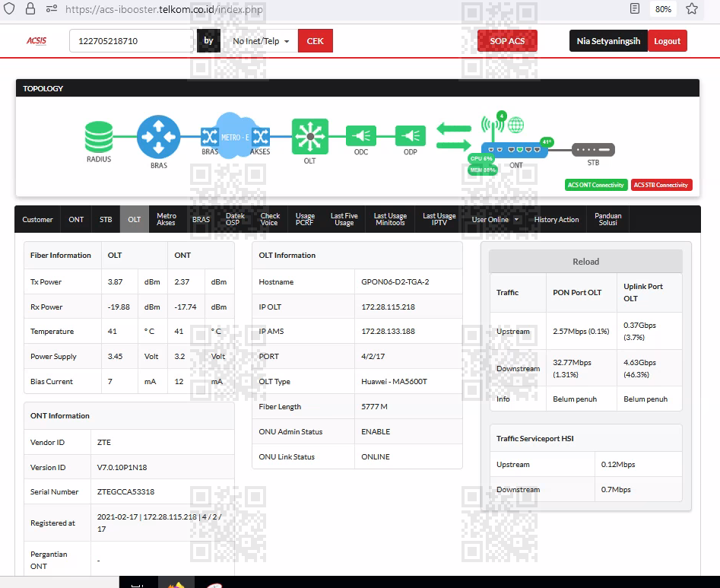This screenshot has height=588, width=720.
Task: Click the ODC icon in topology
Action: tap(361, 136)
